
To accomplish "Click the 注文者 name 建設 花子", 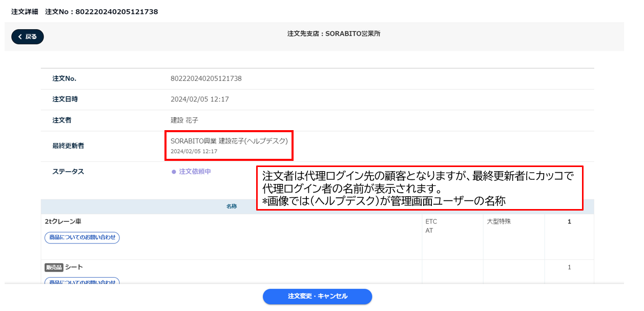I will coord(184,120).
